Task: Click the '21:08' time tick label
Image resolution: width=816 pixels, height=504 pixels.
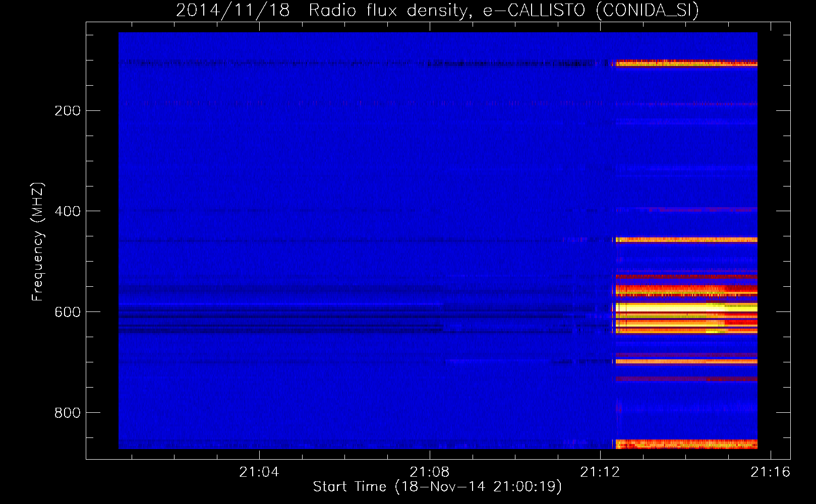Action: (430, 472)
